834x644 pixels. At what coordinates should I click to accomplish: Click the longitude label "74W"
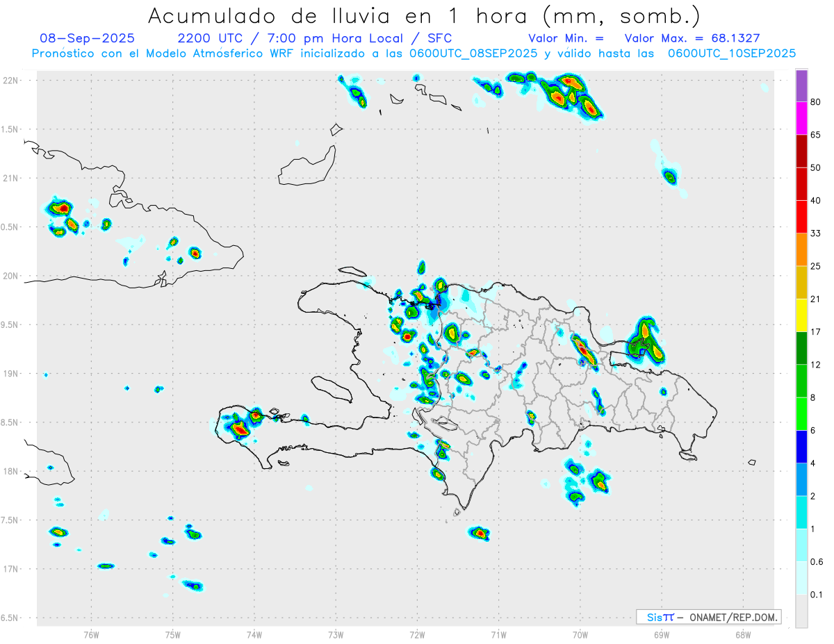254,634
